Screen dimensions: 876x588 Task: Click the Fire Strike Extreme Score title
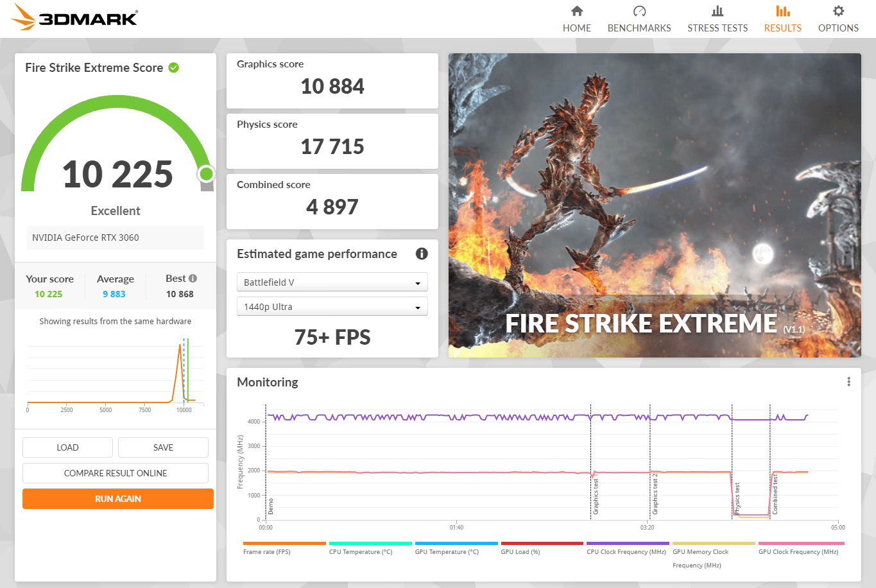(94, 67)
